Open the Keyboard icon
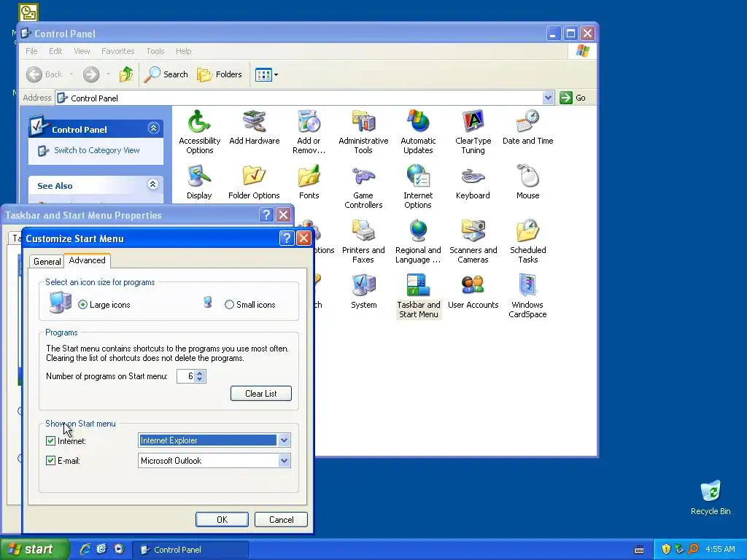Viewport: 747px width, 560px height. tap(473, 182)
